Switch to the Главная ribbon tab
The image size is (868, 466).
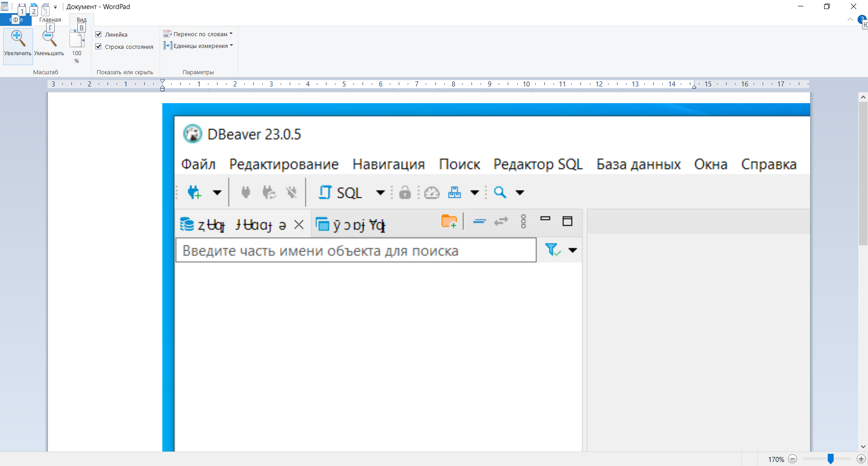[50, 19]
